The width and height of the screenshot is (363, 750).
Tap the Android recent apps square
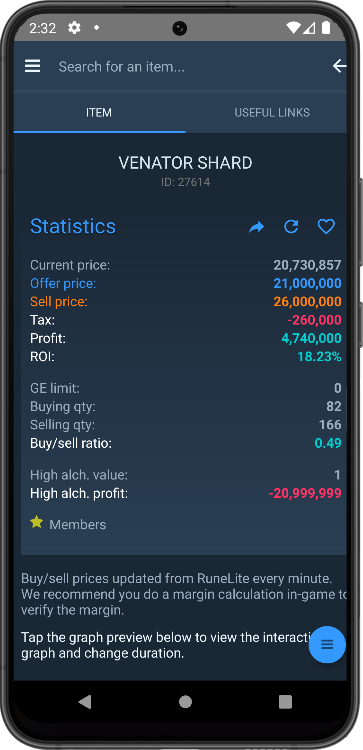point(286,702)
